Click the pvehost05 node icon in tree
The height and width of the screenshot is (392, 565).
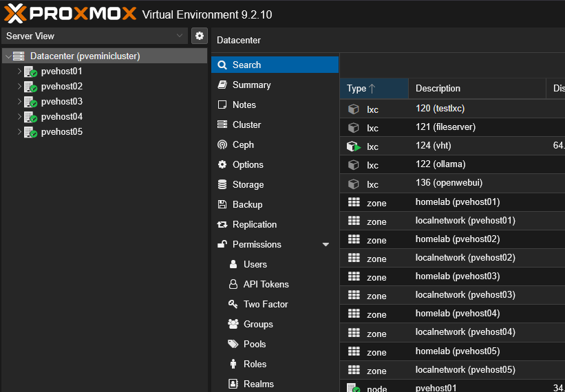[31, 132]
